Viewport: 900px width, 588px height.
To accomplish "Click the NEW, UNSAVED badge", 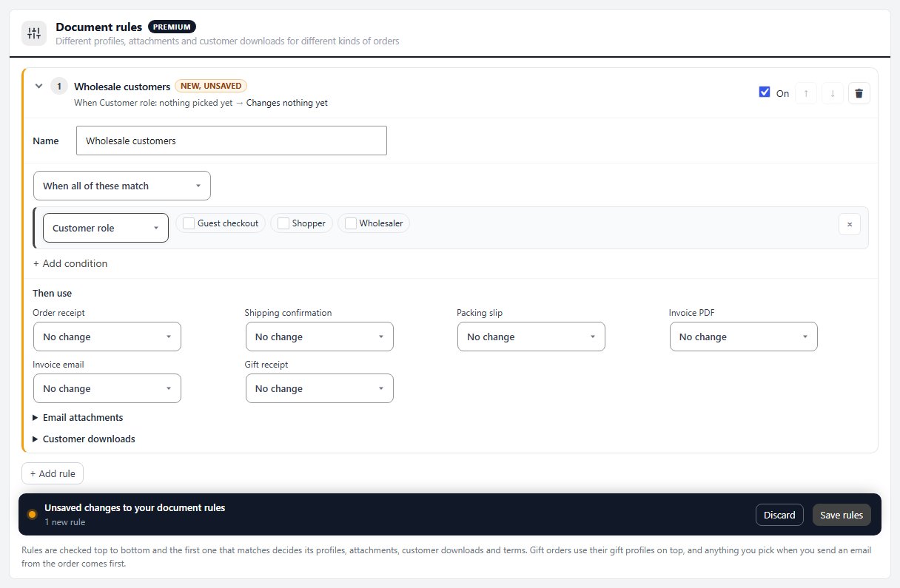I will 211,86.
